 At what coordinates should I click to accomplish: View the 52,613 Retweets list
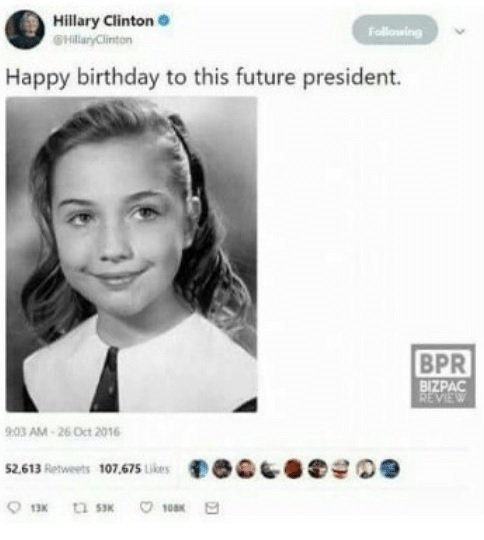pyautogui.click(x=48, y=469)
